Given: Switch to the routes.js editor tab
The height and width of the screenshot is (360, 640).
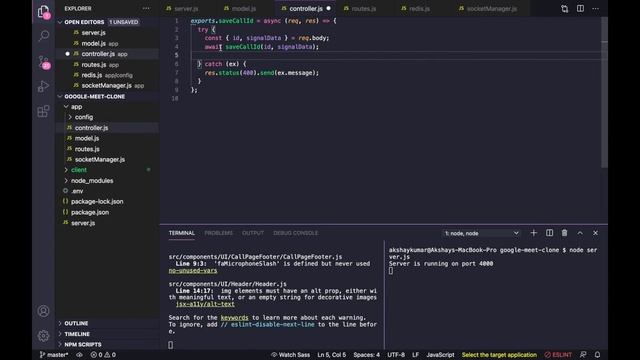Looking at the screenshot, I should (363, 9).
